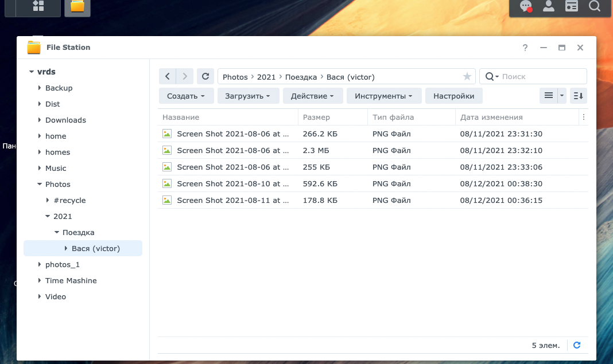613x364 pixels.
Task: Open the user account options icon
Action: coord(549,6)
